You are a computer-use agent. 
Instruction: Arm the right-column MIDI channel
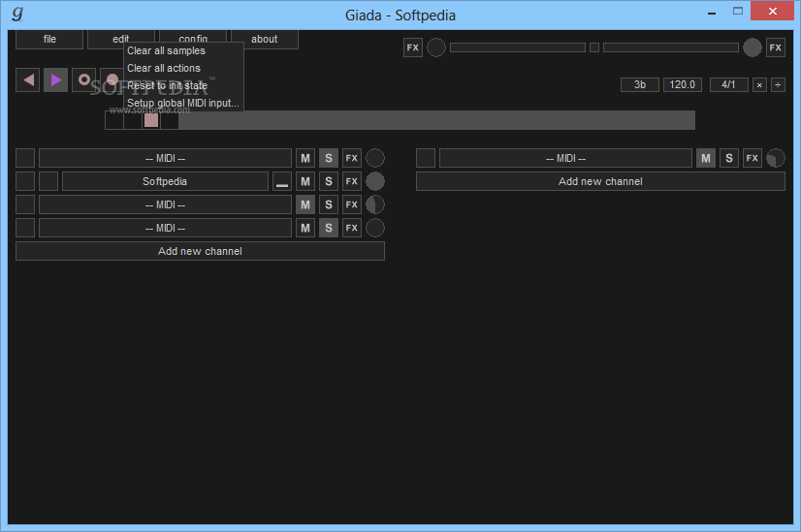426,158
